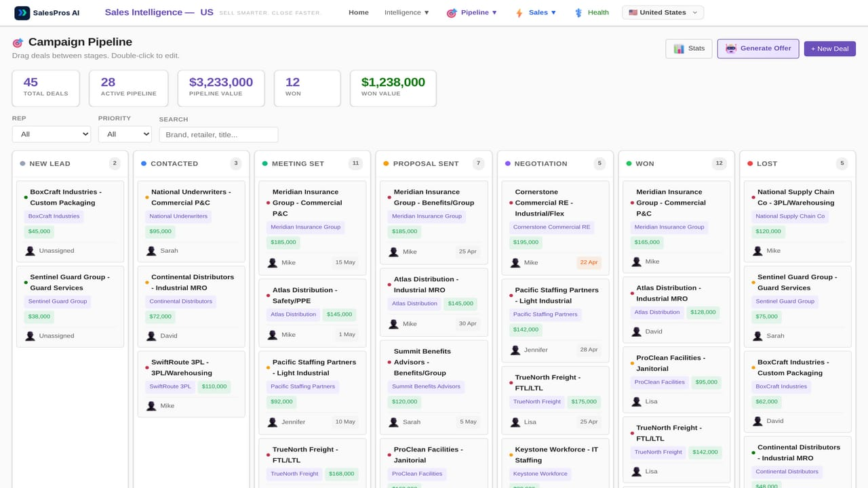Click the $175,000 value on TrueNorth negotiation card
The height and width of the screenshot is (488, 868).
584,402
